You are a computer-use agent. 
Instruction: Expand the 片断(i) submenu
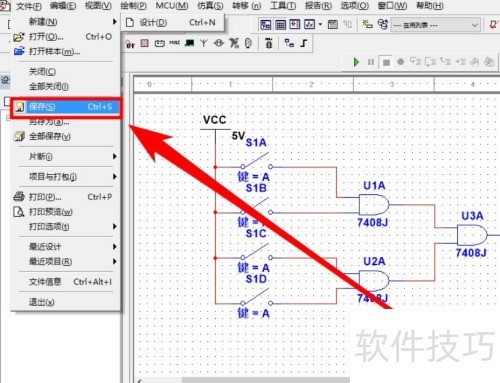[x=66, y=156]
